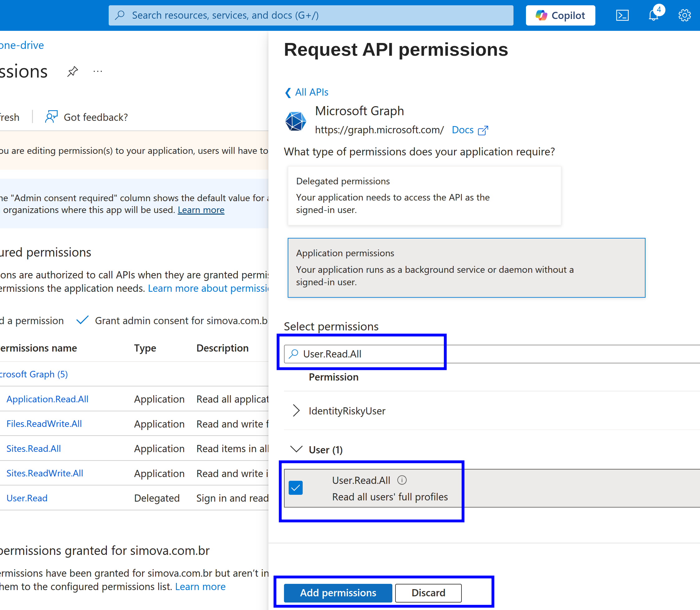Select Application permissions option
This screenshot has width=700, height=610.
pyautogui.click(x=466, y=267)
